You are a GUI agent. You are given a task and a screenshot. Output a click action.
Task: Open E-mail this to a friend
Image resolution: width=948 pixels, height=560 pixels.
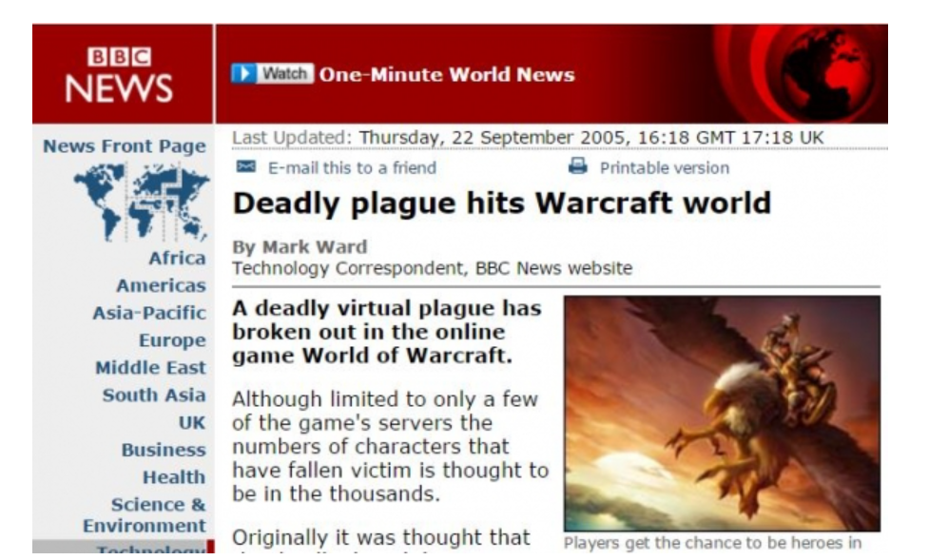click(x=352, y=167)
